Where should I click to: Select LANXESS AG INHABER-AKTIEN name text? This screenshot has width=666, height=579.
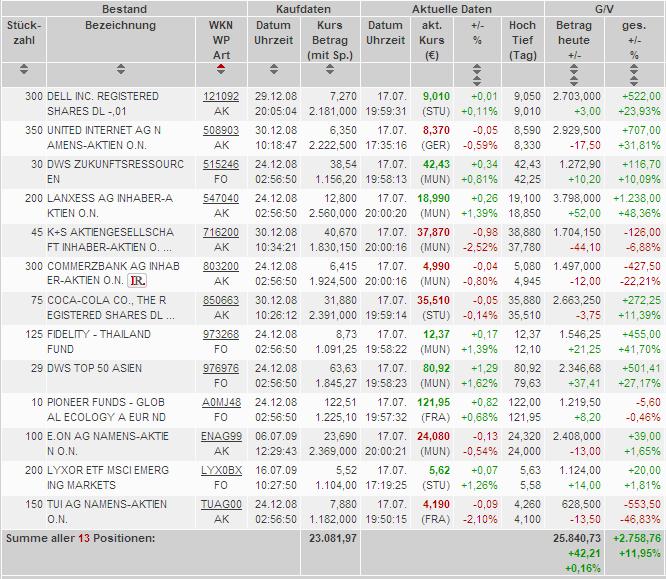click(x=110, y=206)
